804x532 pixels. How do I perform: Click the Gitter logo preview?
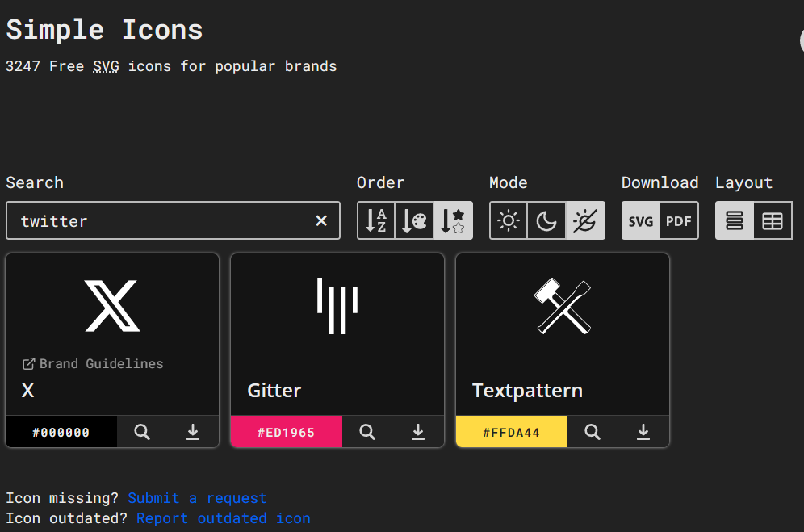337,306
